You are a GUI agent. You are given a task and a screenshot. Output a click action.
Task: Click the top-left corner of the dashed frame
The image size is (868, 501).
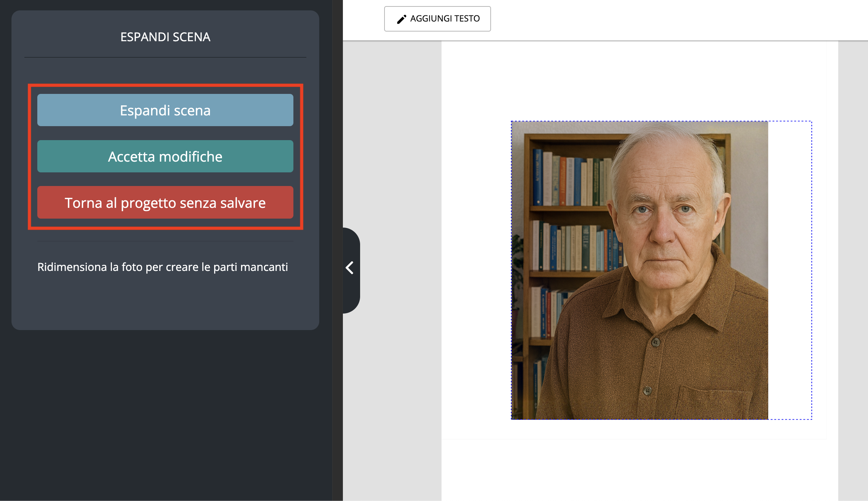[x=511, y=121]
